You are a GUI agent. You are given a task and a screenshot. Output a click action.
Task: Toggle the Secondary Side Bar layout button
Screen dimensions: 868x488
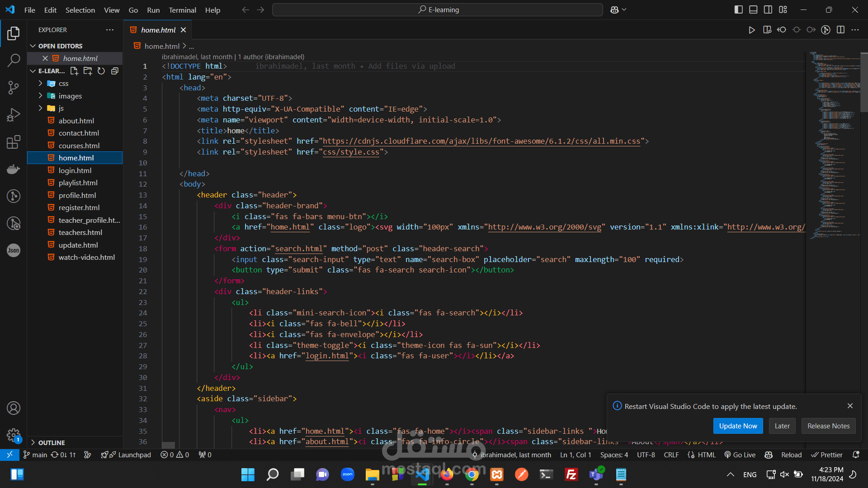coord(768,9)
